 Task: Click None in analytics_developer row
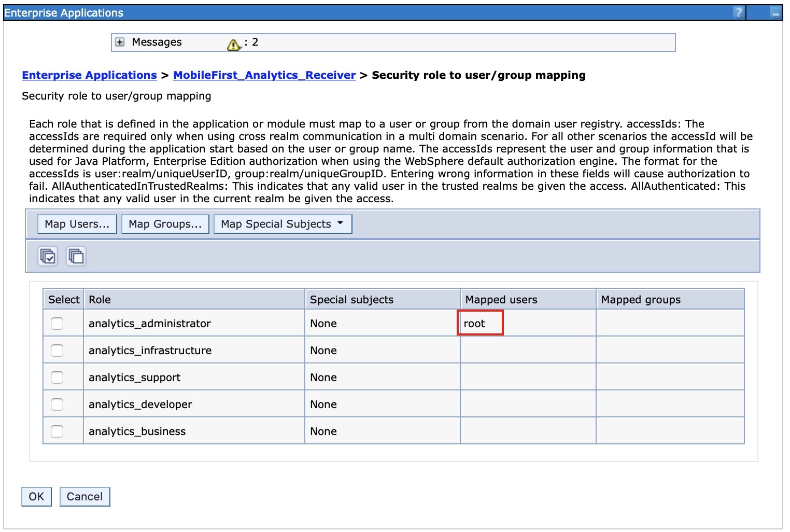[x=323, y=404]
